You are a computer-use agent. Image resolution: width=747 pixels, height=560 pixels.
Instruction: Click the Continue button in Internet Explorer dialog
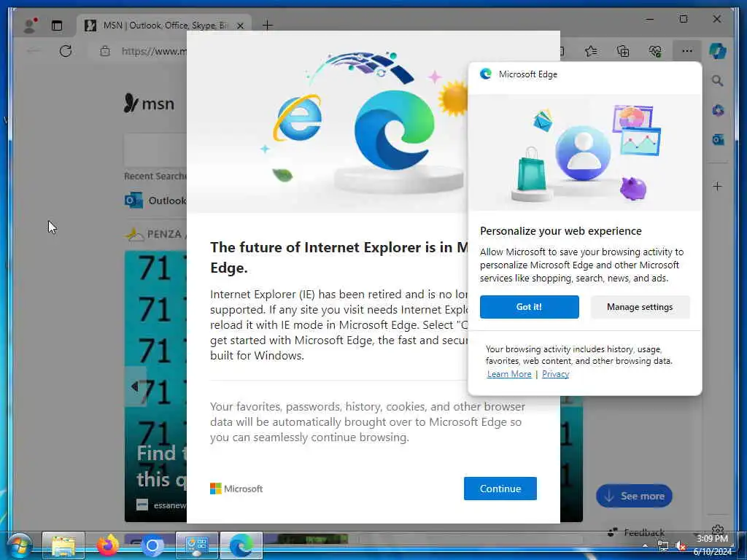pyautogui.click(x=500, y=488)
